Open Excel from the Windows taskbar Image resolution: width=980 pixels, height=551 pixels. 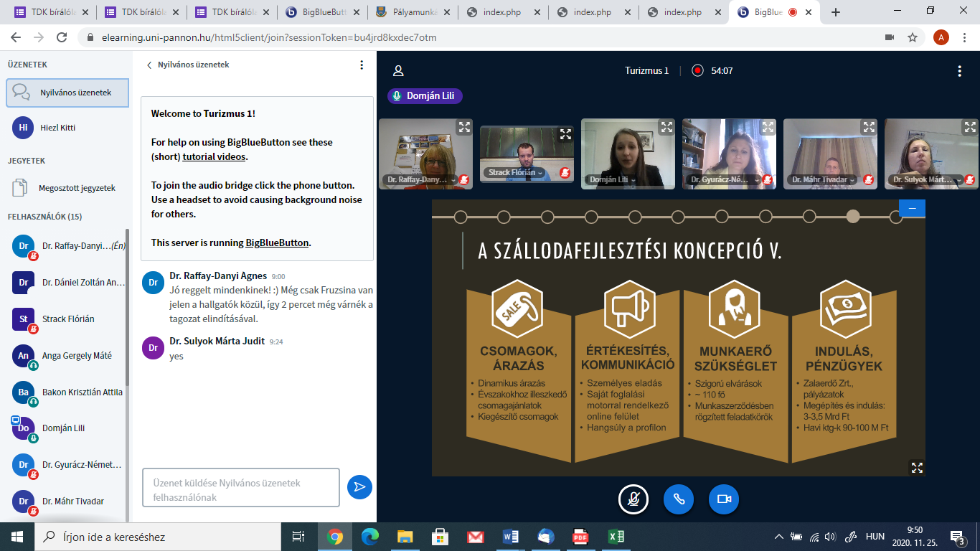[x=615, y=537]
